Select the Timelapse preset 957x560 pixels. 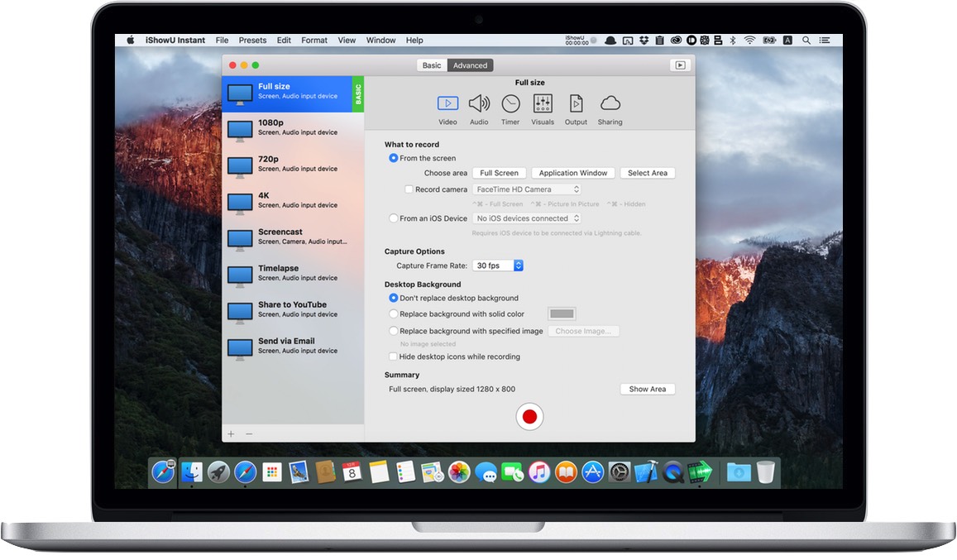(x=293, y=275)
